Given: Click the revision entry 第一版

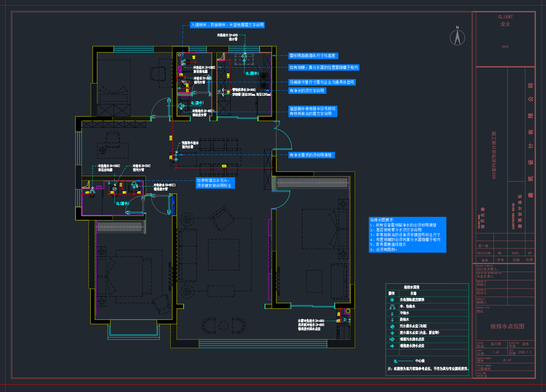Looking at the screenshot, I should click(x=483, y=246).
